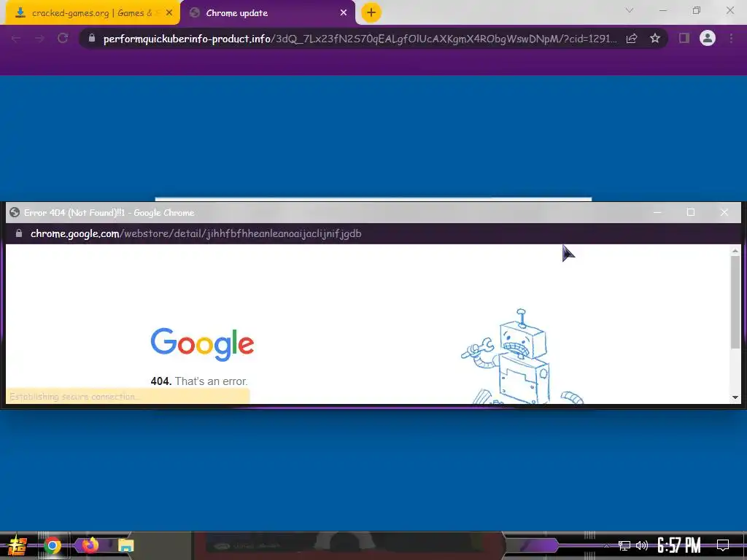This screenshot has width=747, height=560.
Task: Go back with the back arrow
Action: (16, 39)
